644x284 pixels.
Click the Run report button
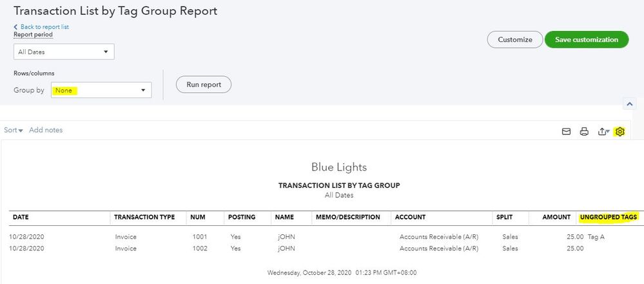point(203,85)
